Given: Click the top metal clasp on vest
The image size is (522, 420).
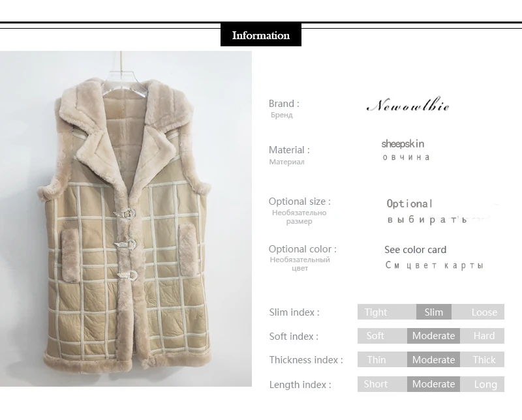Looking at the screenshot, I should pyautogui.click(x=125, y=213).
